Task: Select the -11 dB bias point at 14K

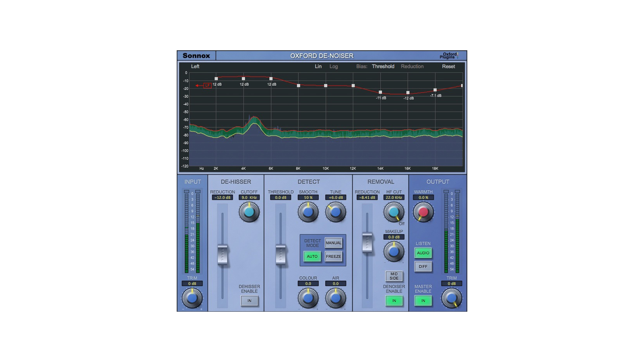Action: pyautogui.click(x=380, y=92)
